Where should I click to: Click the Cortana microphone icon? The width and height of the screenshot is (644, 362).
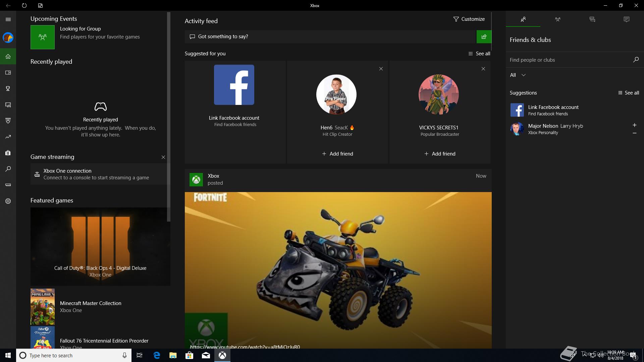pos(124,355)
